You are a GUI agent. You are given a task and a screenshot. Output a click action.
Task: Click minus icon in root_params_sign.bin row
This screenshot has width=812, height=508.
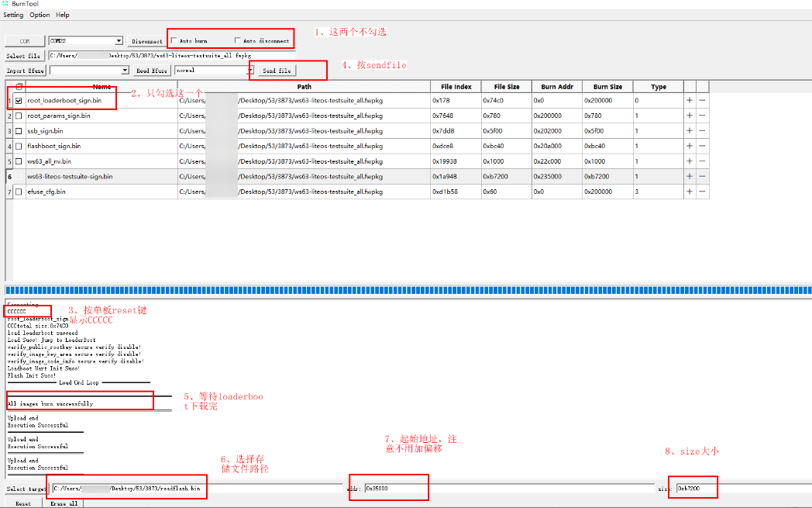click(x=702, y=116)
